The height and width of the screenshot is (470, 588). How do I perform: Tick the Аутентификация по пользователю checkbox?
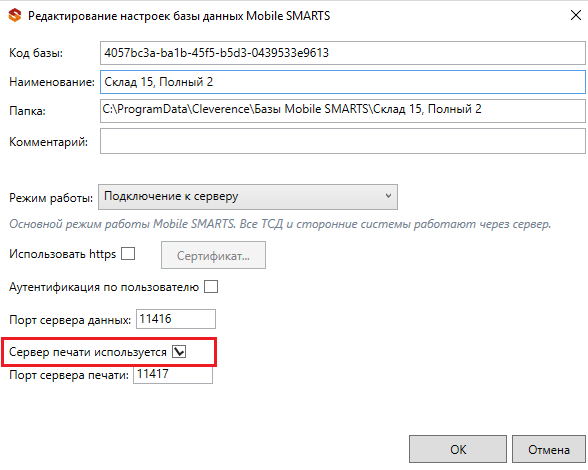211,287
